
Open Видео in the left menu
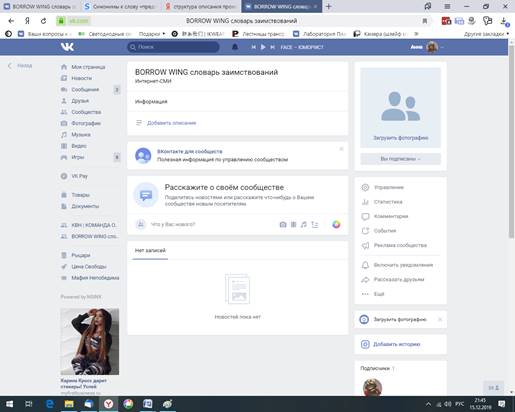coord(79,146)
